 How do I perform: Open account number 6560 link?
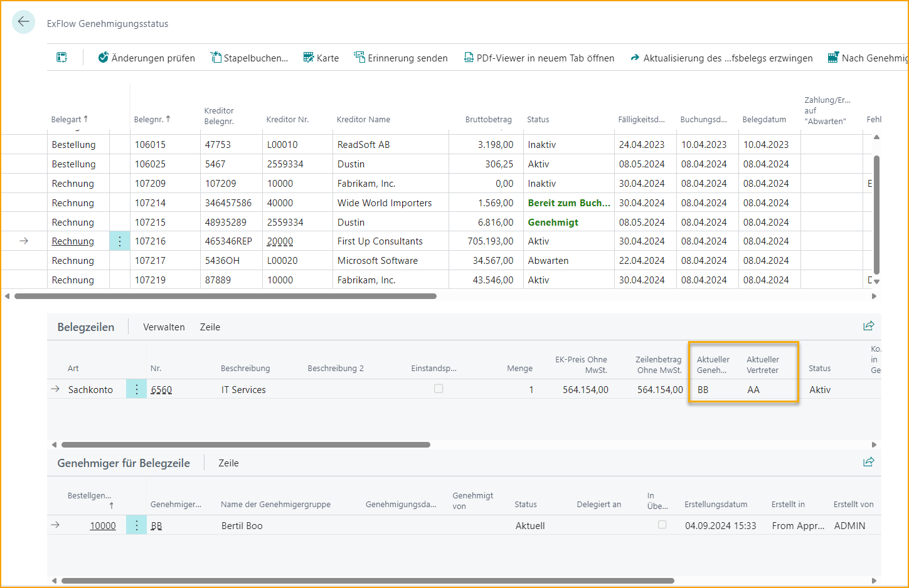[161, 389]
